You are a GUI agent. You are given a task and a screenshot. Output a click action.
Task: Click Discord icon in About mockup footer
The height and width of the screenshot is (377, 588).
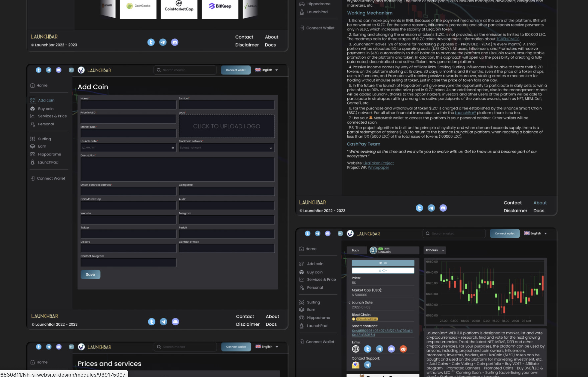pyautogui.click(x=443, y=208)
